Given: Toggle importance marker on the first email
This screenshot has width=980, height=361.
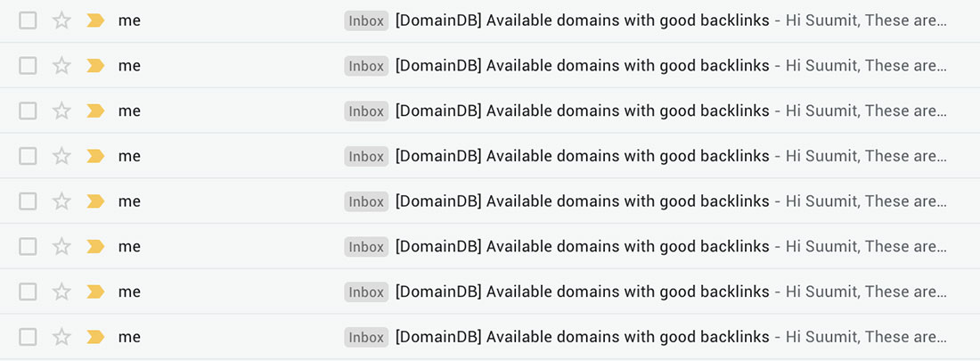Looking at the screenshot, I should pos(95,21).
